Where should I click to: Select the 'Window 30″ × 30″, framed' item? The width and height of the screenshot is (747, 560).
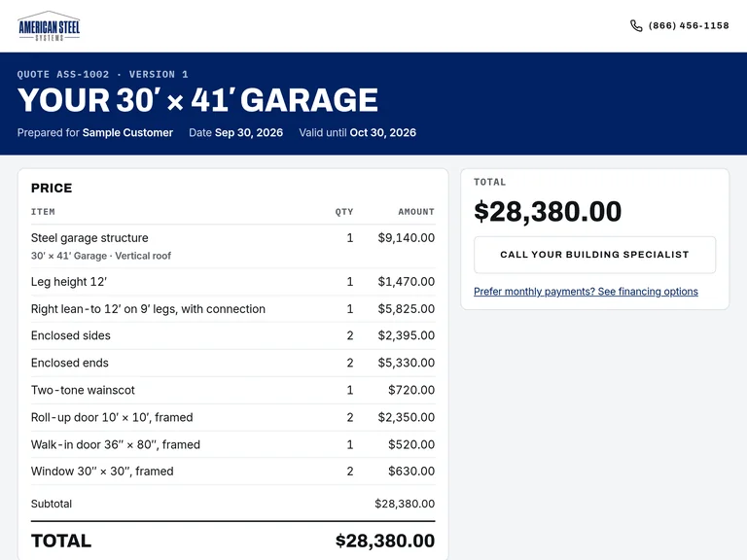tap(102, 471)
